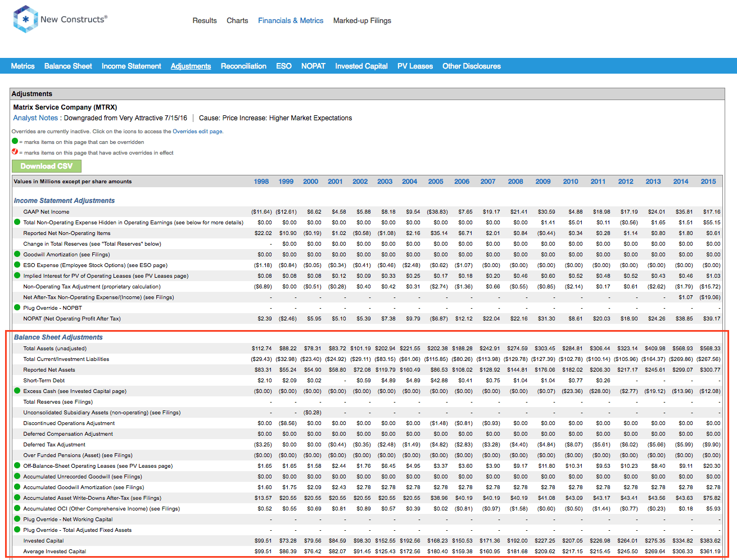Click the Reported Net Assets row label
The image size is (737, 560).
click(x=49, y=370)
